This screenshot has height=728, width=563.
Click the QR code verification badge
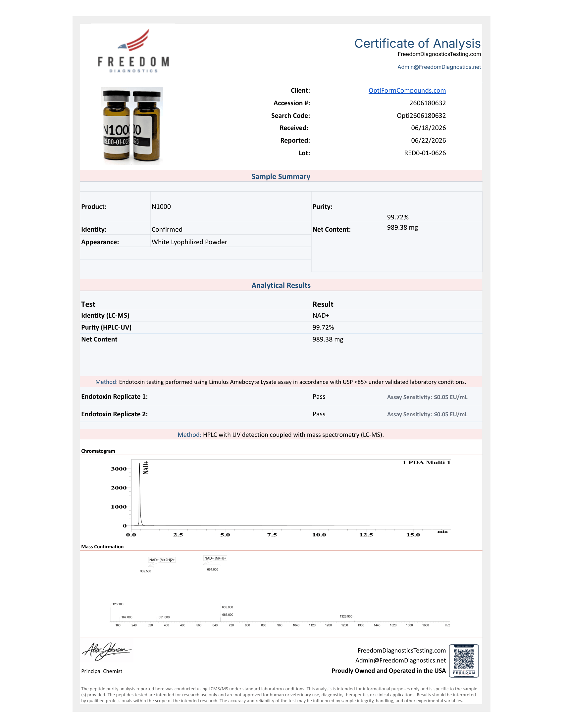464,661
